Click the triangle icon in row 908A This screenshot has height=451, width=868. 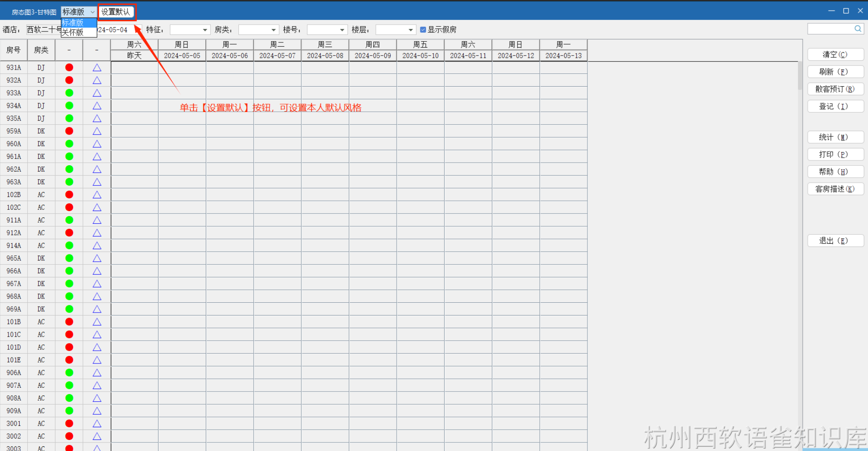[97, 398]
